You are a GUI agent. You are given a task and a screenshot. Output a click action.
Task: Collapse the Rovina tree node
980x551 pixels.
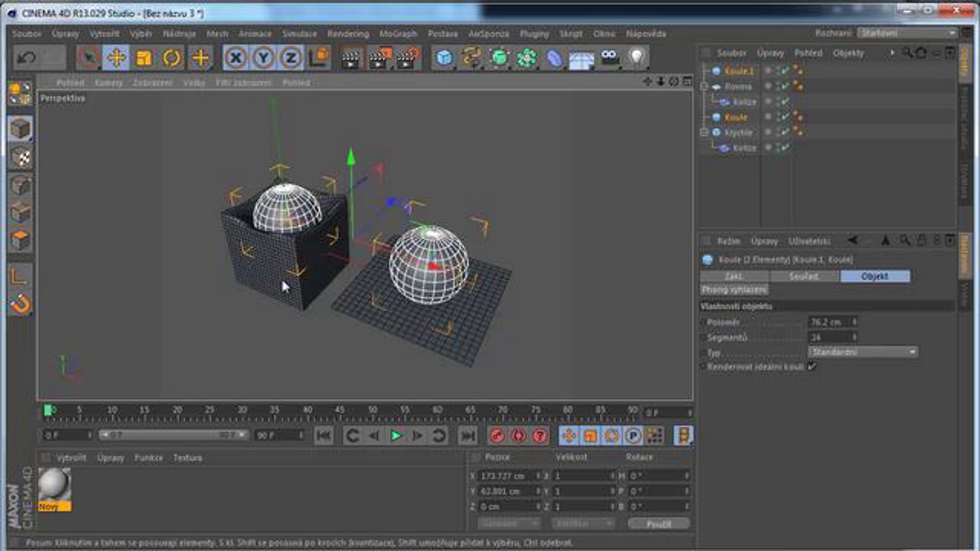tap(704, 86)
